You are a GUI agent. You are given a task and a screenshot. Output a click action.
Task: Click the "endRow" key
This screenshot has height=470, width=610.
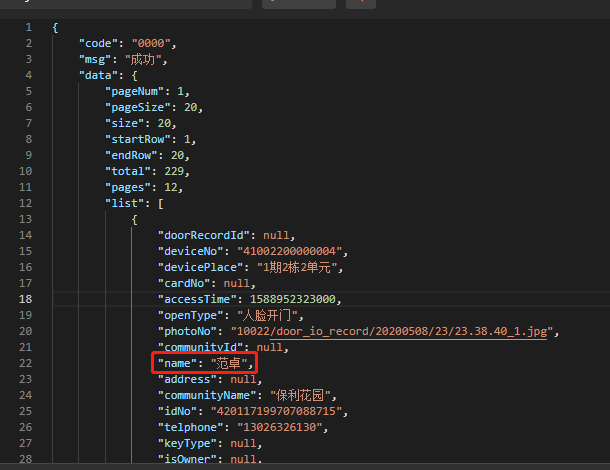coord(131,155)
